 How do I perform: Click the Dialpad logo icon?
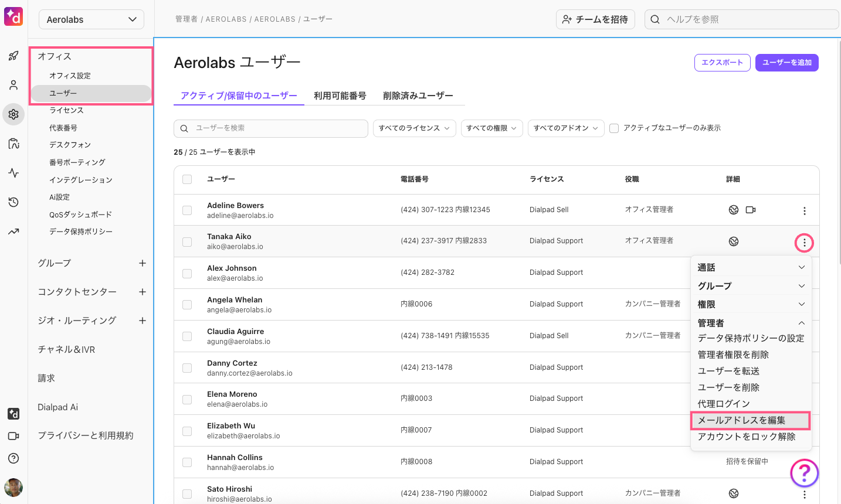(x=13, y=16)
